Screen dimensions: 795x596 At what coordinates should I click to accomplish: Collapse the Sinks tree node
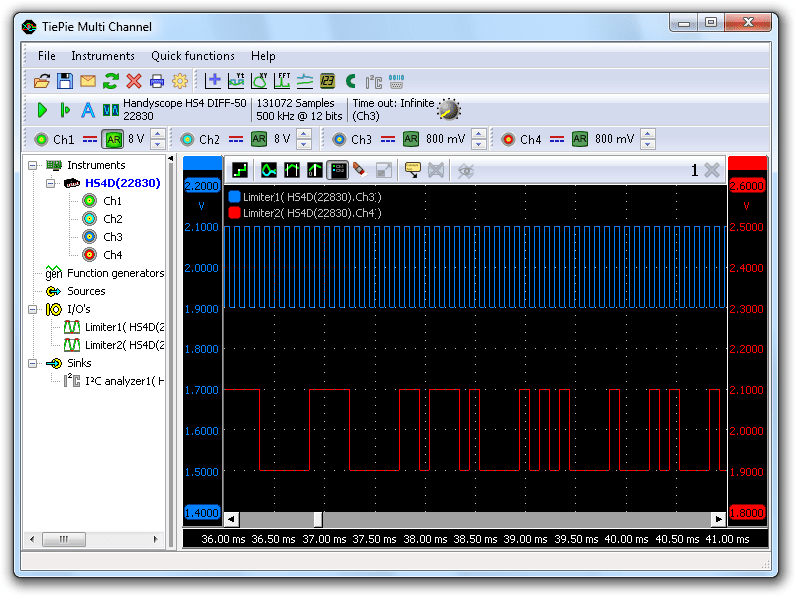(32, 363)
